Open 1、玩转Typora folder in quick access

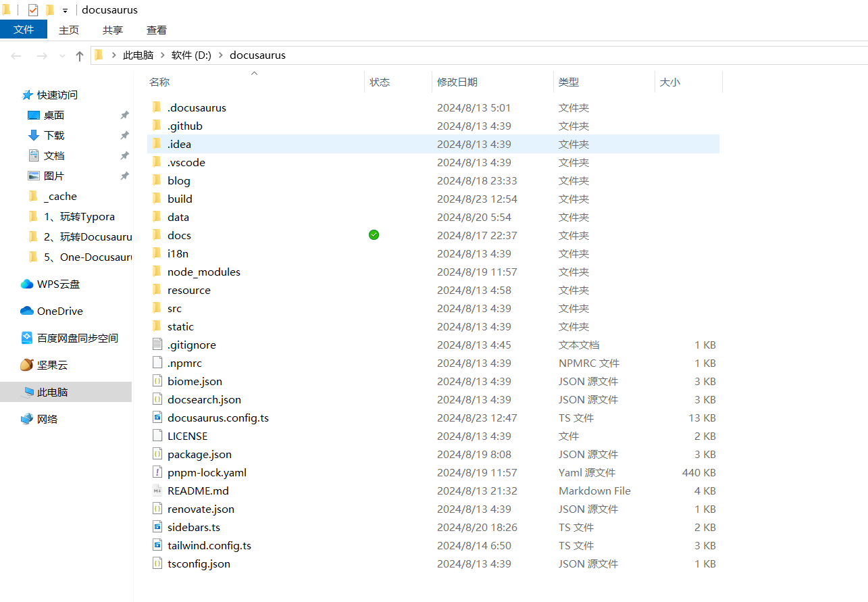click(x=71, y=217)
